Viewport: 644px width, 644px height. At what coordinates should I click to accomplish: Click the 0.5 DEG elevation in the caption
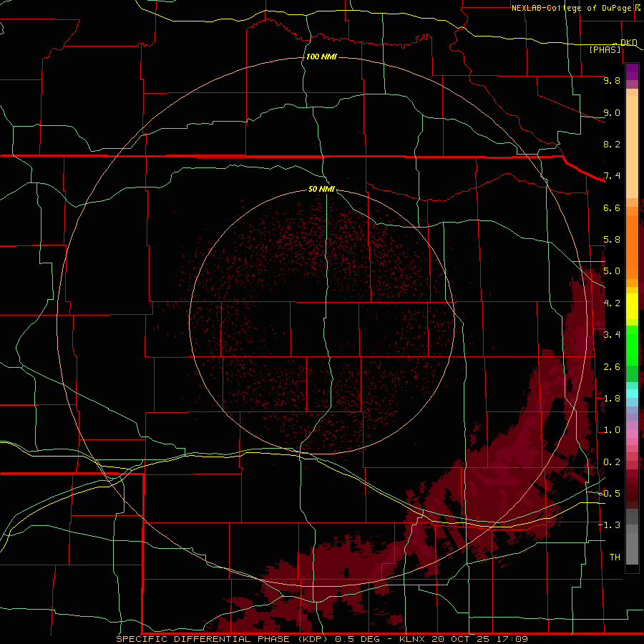coord(357,639)
